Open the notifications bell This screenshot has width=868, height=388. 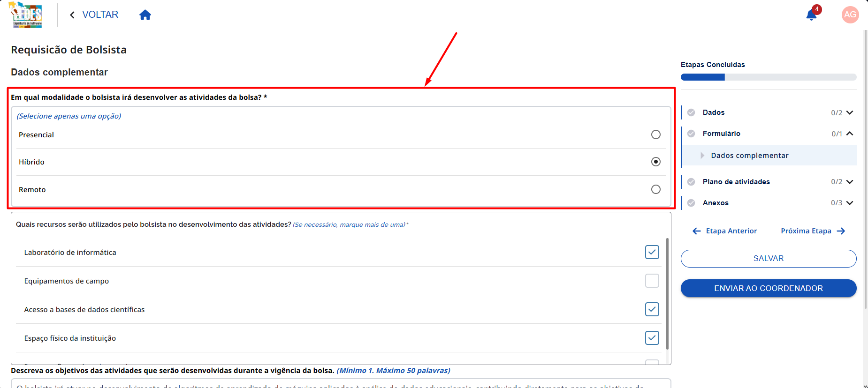tap(811, 15)
